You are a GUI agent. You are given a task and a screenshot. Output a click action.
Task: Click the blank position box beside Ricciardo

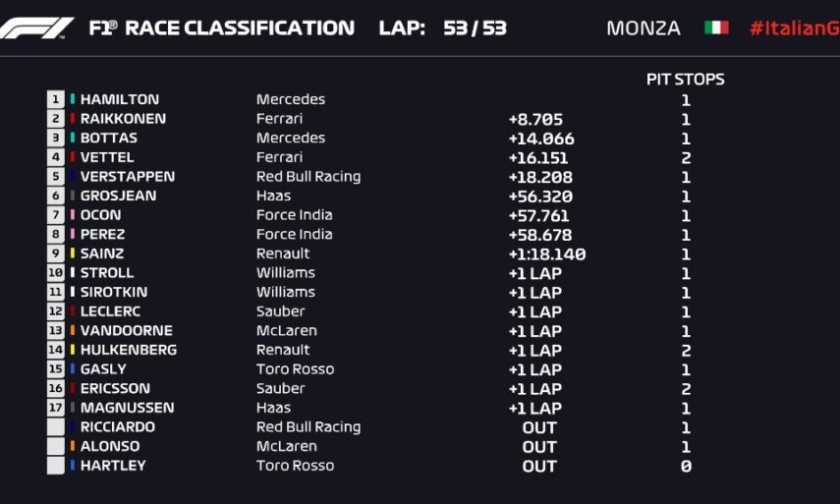click(56, 427)
